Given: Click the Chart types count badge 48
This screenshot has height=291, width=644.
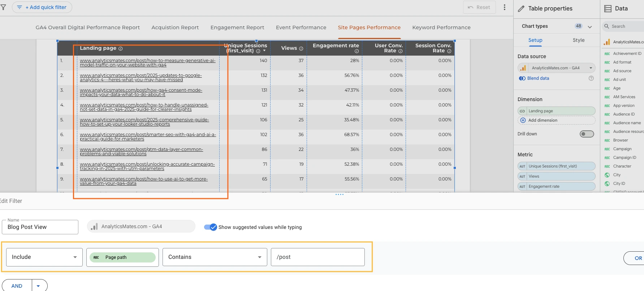Looking at the screenshot, I should pos(579,26).
